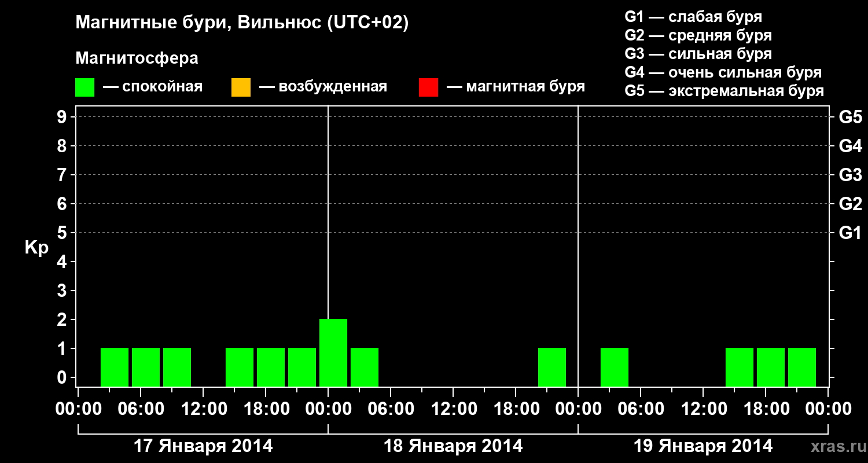Click 19 January's bar starting after 12:00

pyautogui.click(x=740, y=367)
